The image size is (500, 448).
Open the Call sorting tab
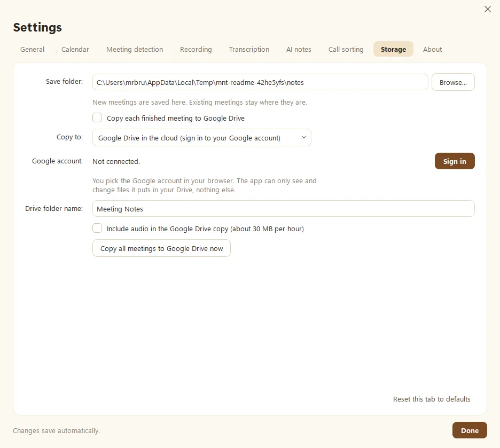(346, 49)
